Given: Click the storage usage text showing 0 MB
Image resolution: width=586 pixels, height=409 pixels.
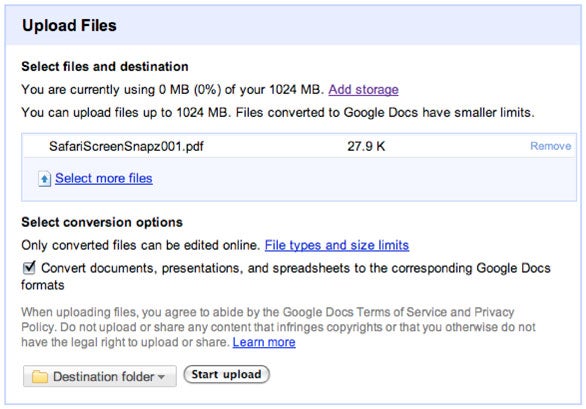Looking at the screenshot, I should (173, 90).
